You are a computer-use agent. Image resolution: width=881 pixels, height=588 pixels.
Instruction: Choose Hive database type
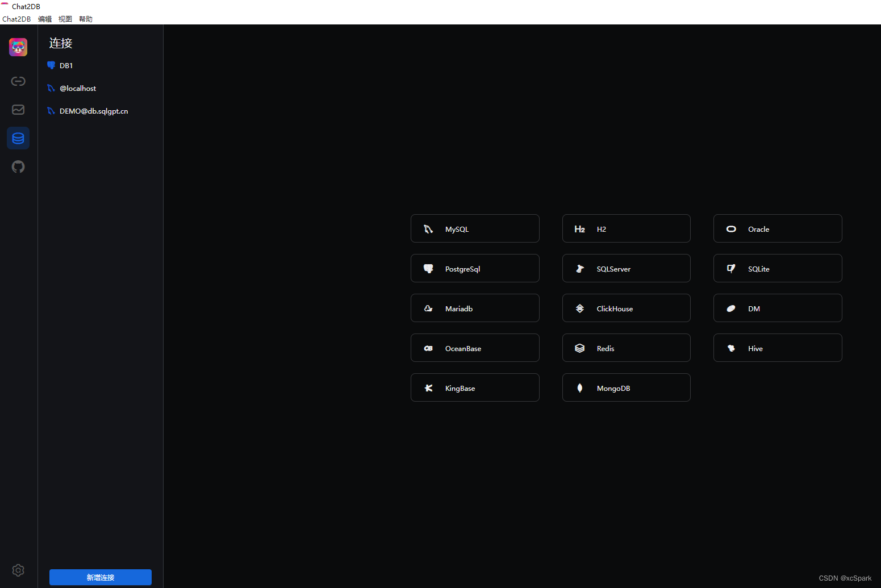778,348
